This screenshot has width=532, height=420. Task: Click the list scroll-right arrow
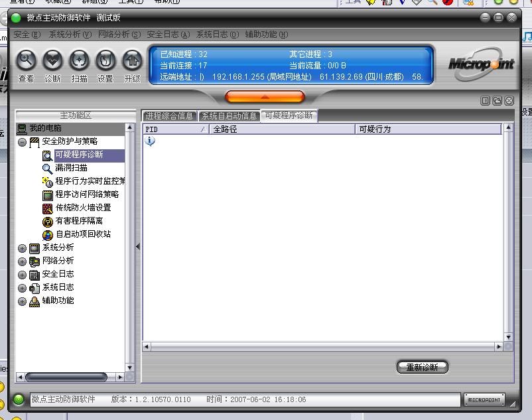pos(498,346)
